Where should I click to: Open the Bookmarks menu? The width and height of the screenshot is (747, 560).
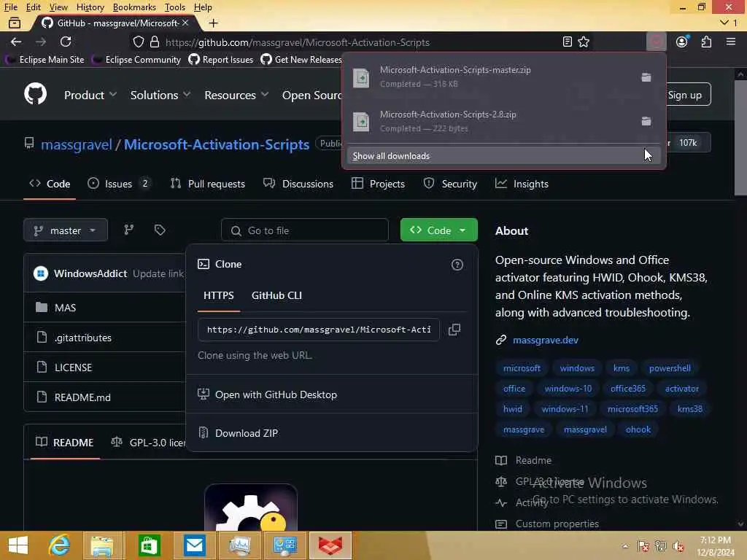pyautogui.click(x=134, y=7)
